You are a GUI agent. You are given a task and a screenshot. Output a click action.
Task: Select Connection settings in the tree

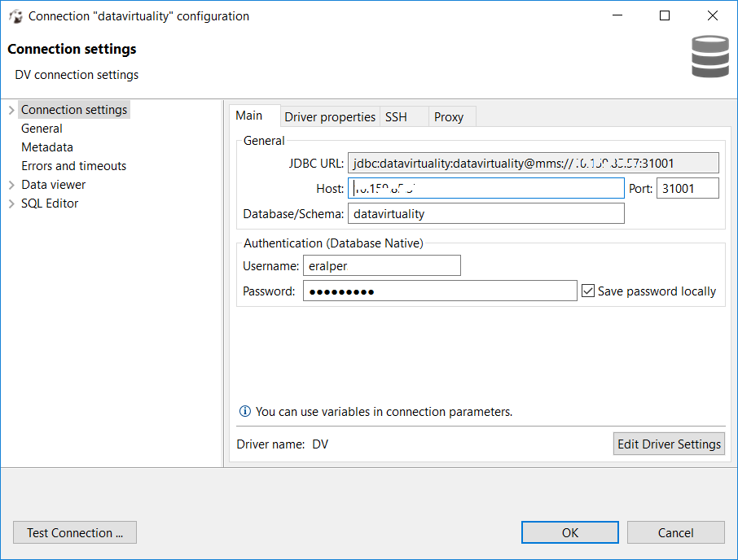[74, 110]
